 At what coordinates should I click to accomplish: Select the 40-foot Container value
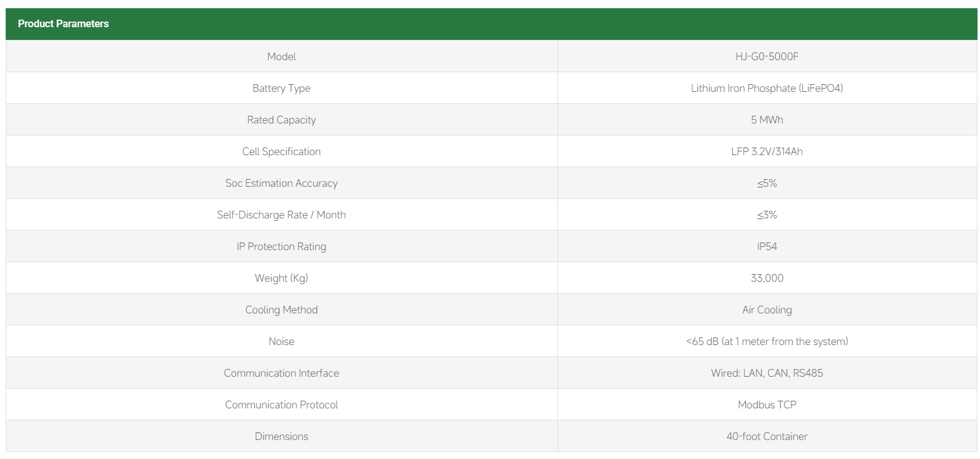(x=767, y=436)
